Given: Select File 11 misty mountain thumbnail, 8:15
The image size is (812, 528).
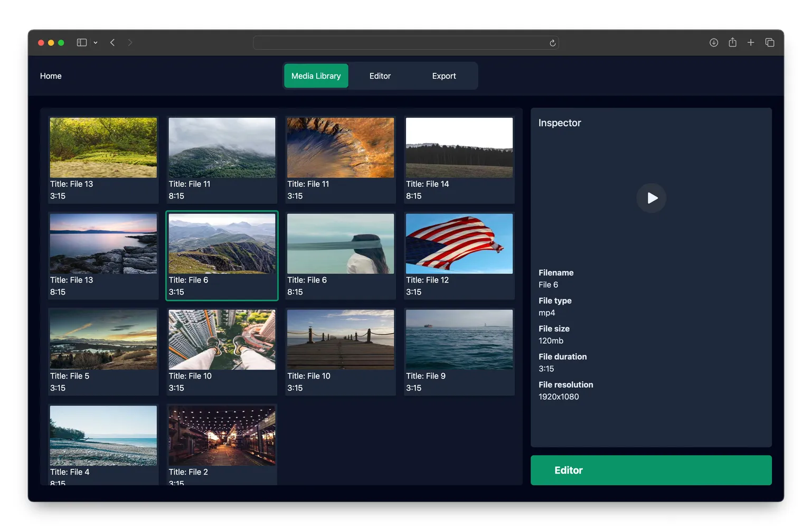Looking at the screenshot, I should pos(222,148).
